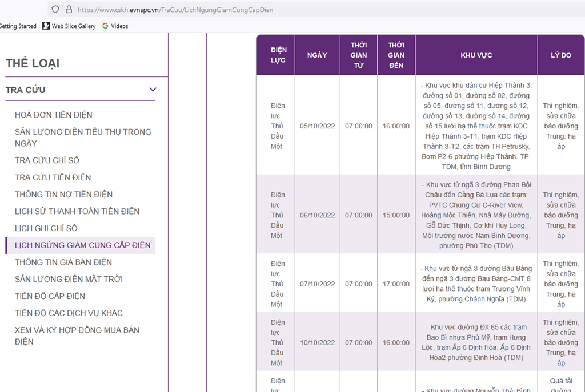The width and height of the screenshot is (585, 392).
Task: Click the Phan Bội Châu area description
Action: tap(476, 215)
